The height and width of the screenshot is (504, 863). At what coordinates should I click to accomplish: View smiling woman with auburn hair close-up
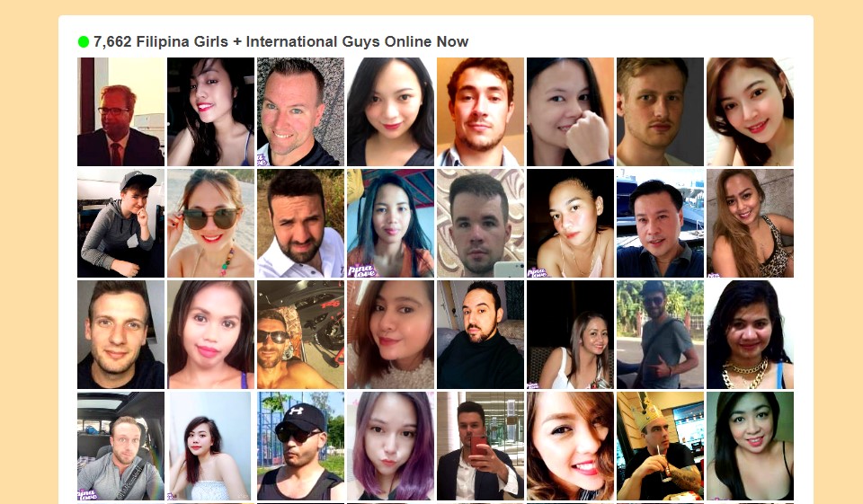pyautogui.click(x=570, y=447)
